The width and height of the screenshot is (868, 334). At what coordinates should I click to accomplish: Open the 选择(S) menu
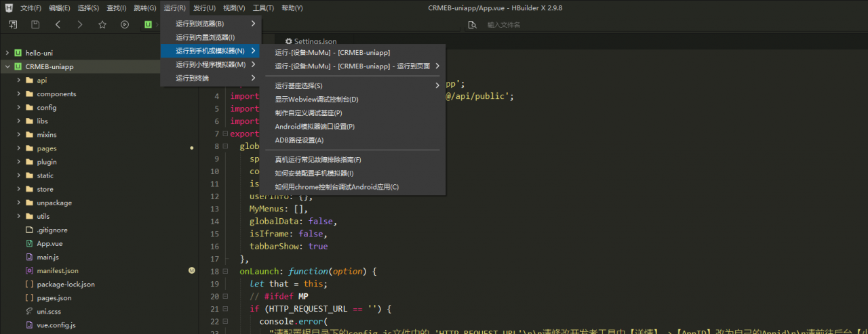87,8
